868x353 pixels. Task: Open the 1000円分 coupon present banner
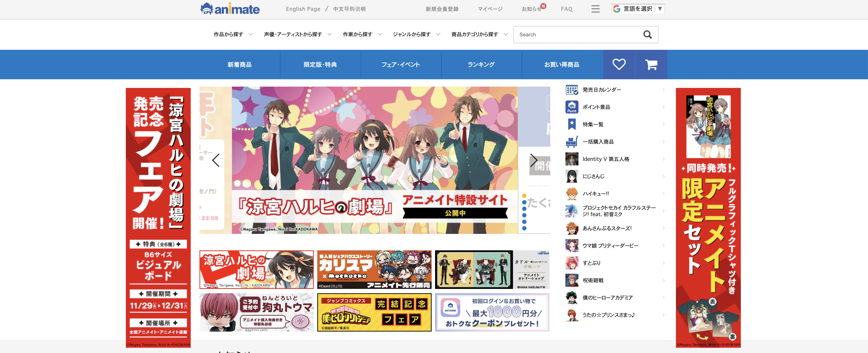(x=492, y=312)
